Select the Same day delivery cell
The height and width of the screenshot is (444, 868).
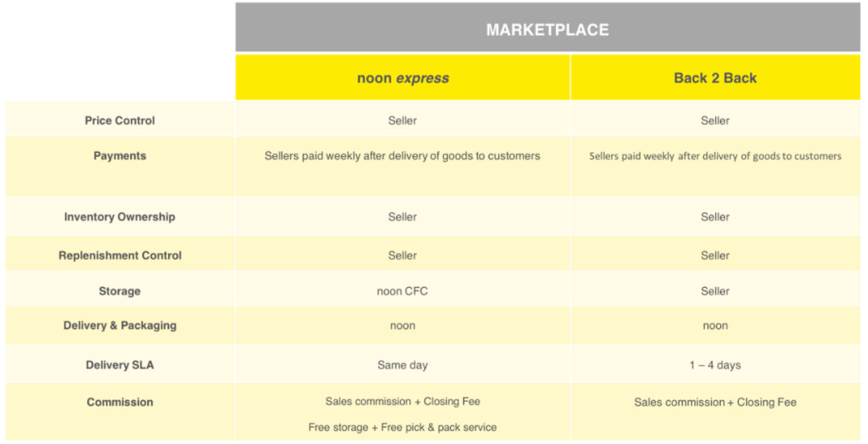403,365
